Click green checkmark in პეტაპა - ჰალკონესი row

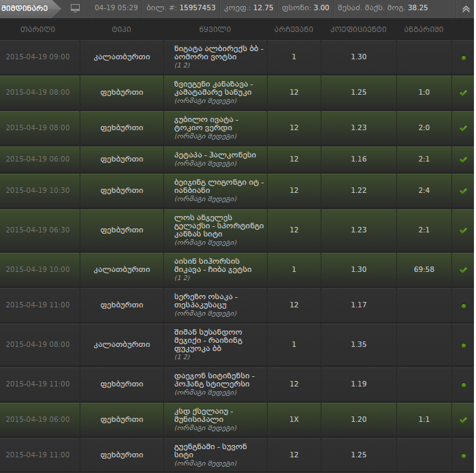pyautogui.click(x=463, y=159)
